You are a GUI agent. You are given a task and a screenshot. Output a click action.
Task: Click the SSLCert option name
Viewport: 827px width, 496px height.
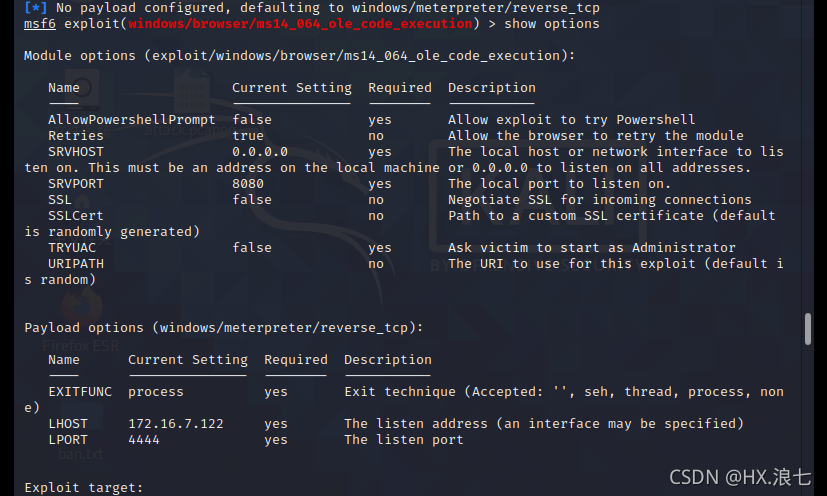coord(76,216)
